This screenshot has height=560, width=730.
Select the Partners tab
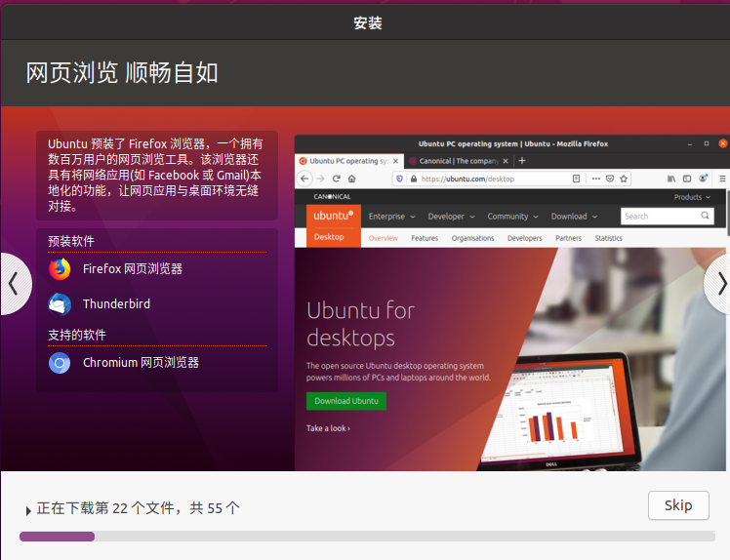(568, 238)
